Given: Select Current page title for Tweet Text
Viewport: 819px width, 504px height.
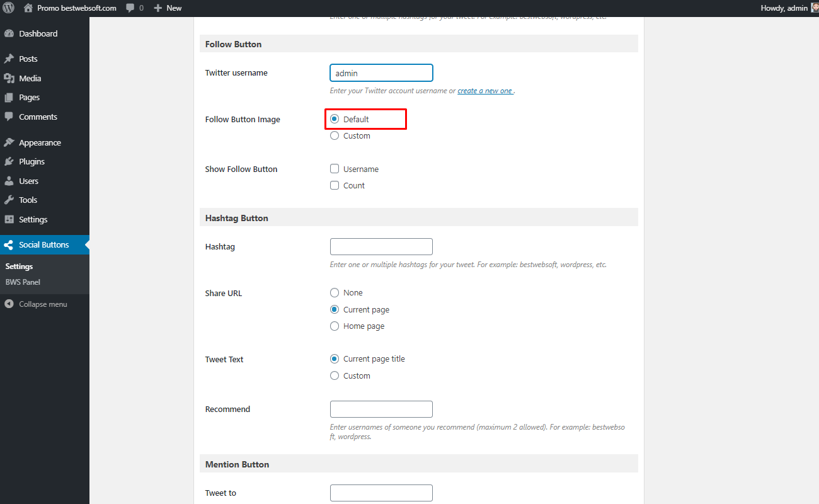Looking at the screenshot, I should (x=335, y=358).
